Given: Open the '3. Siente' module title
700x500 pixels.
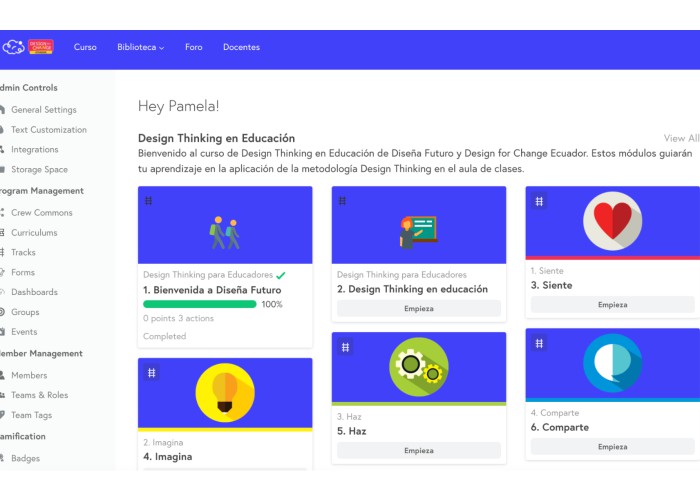Looking at the screenshot, I should click(x=551, y=285).
